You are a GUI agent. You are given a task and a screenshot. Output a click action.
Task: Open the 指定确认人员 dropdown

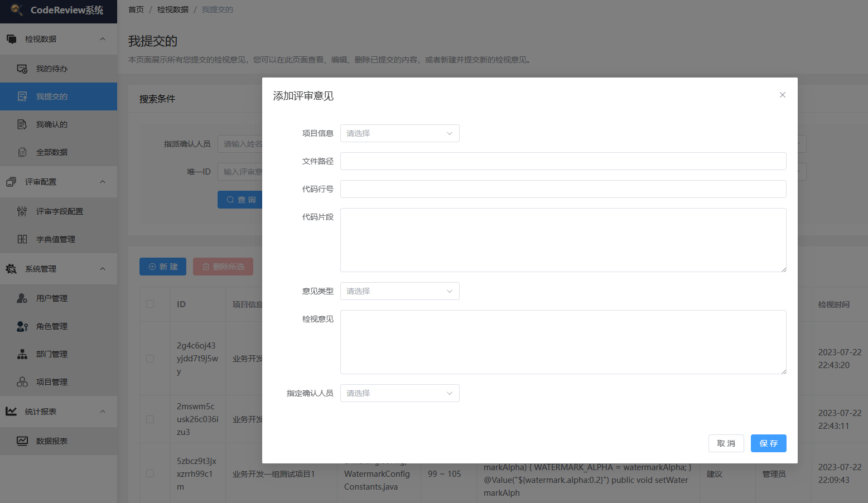pyautogui.click(x=399, y=393)
